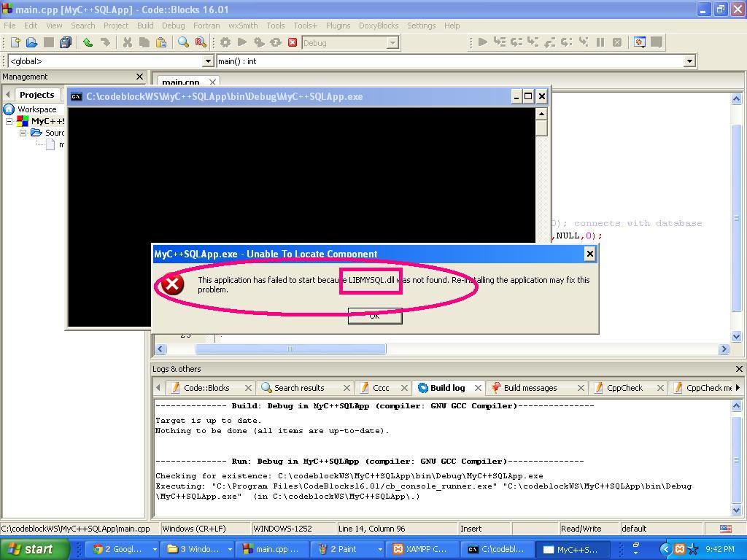Image resolution: width=747 pixels, height=560 pixels.
Task: Click the Abort build icon
Action: click(x=290, y=42)
